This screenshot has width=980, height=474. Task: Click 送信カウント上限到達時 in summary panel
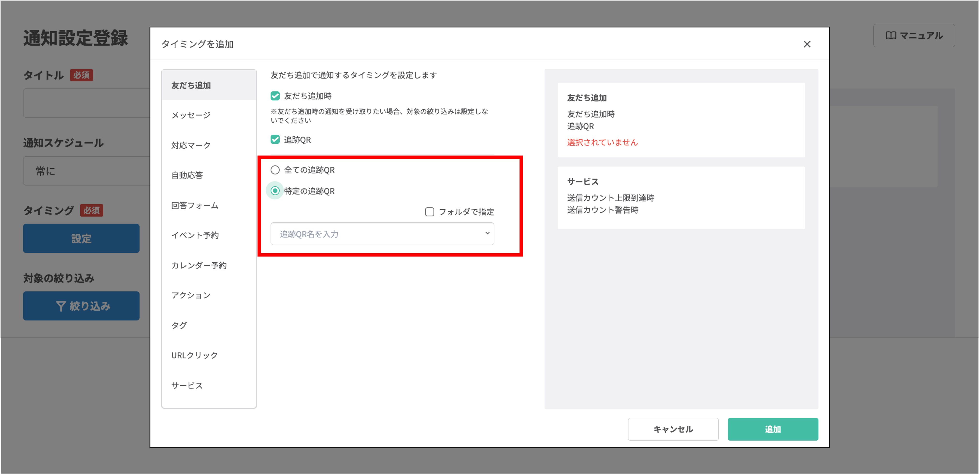(x=611, y=198)
